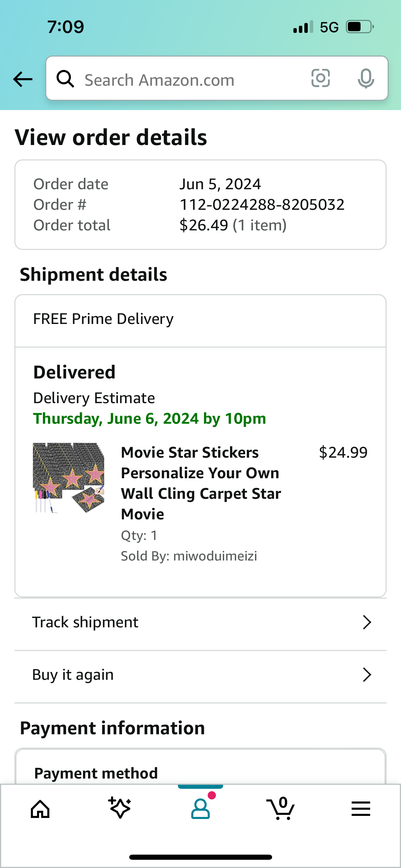Expand the Track shipment chevron
The image size is (401, 868).
367,622
